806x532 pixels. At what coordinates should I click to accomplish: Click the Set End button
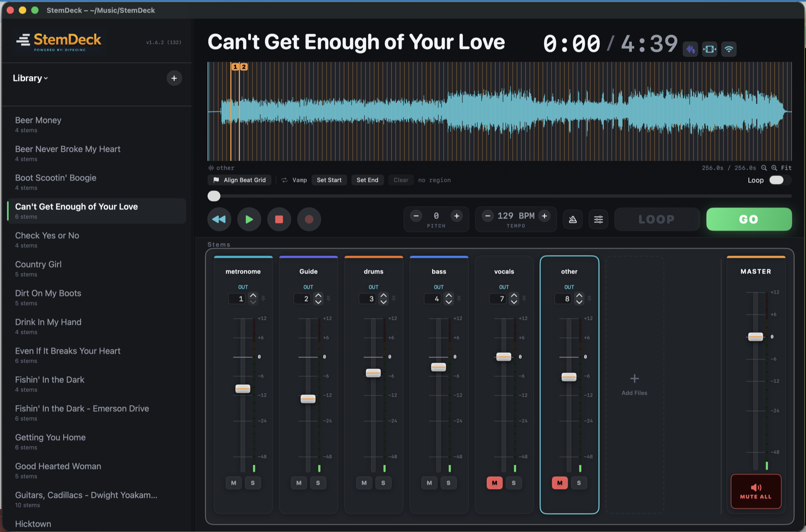point(367,180)
